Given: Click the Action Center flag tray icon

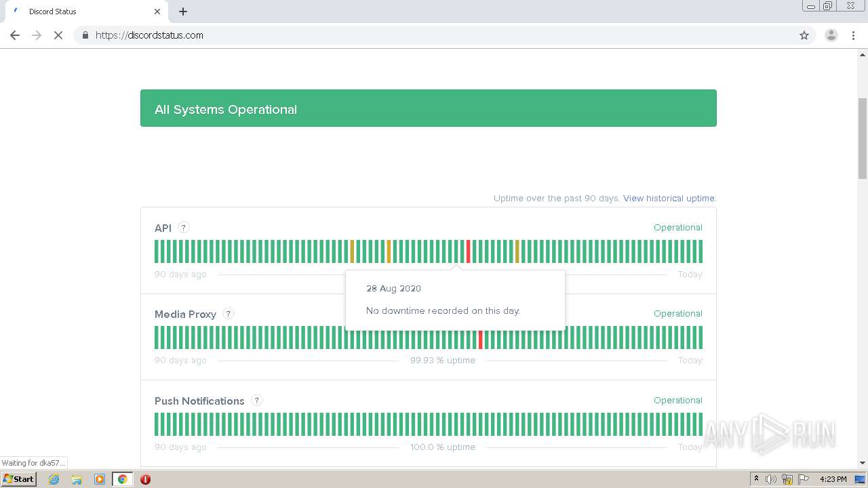Looking at the screenshot, I should [803, 479].
